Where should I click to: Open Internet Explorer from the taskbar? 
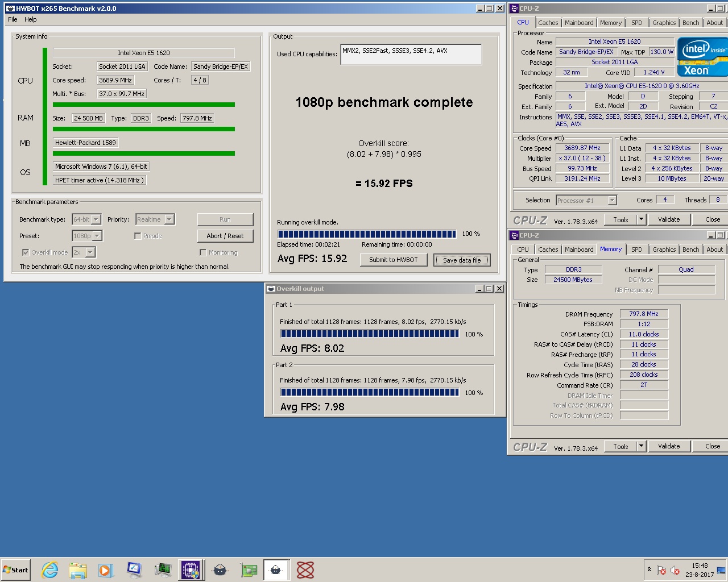(50, 569)
